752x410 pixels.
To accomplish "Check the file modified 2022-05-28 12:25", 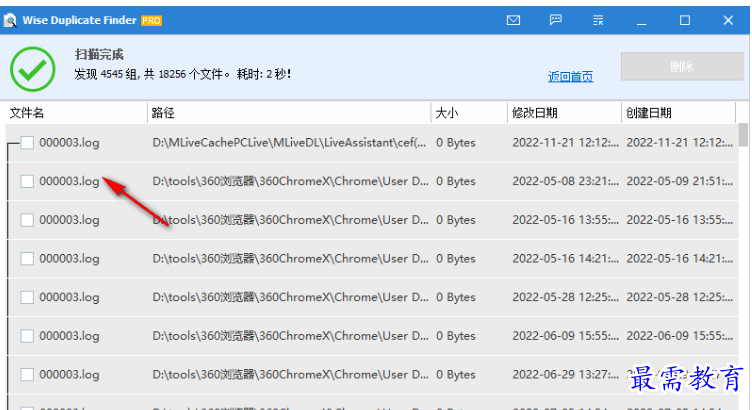I will (x=27, y=297).
